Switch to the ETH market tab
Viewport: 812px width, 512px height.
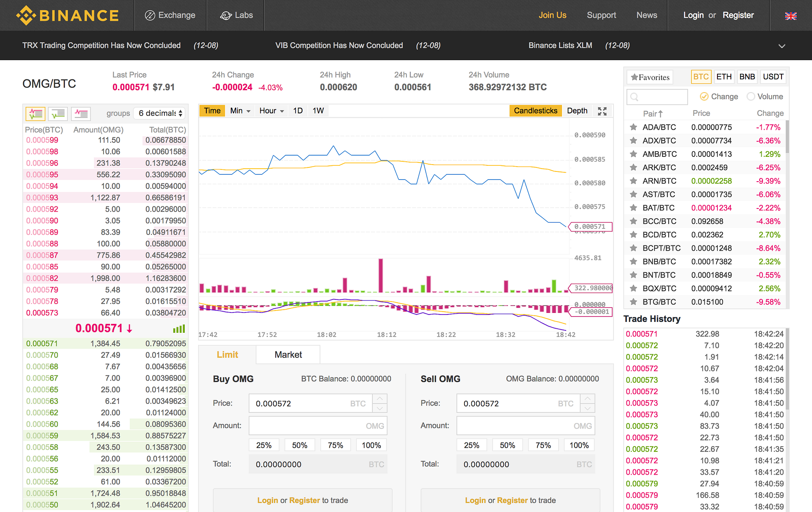tap(723, 77)
